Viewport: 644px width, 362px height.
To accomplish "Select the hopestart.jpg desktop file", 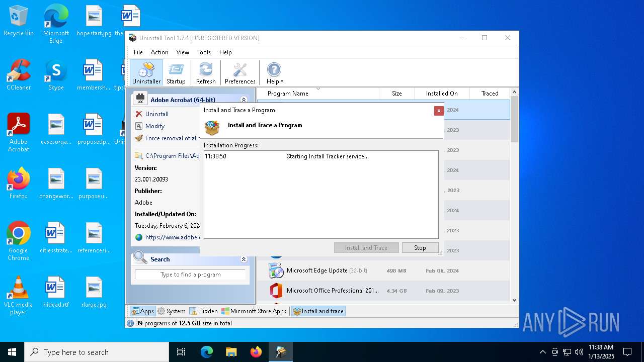I will (x=94, y=21).
